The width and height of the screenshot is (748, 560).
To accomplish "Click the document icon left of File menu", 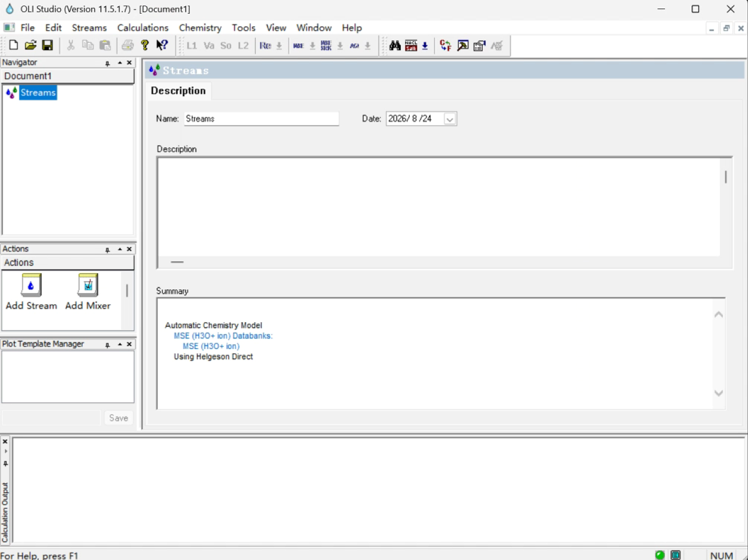I will (9, 27).
